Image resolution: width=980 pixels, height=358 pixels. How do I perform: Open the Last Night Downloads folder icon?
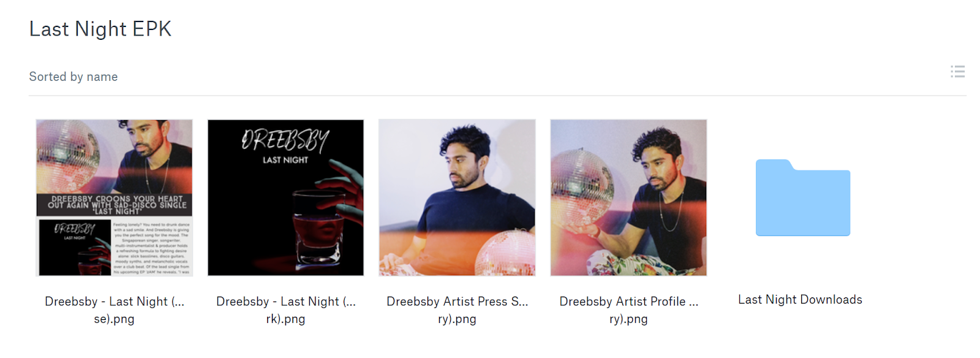point(802,197)
